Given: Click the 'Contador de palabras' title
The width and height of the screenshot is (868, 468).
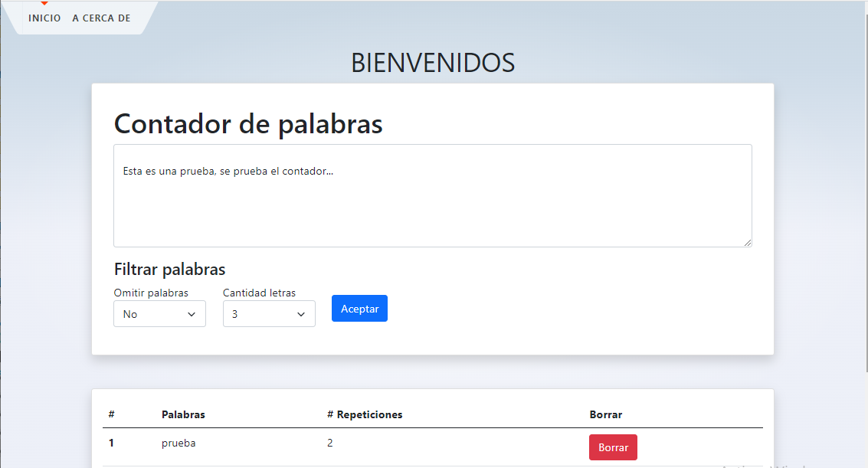Looking at the screenshot, I should 248,123.
